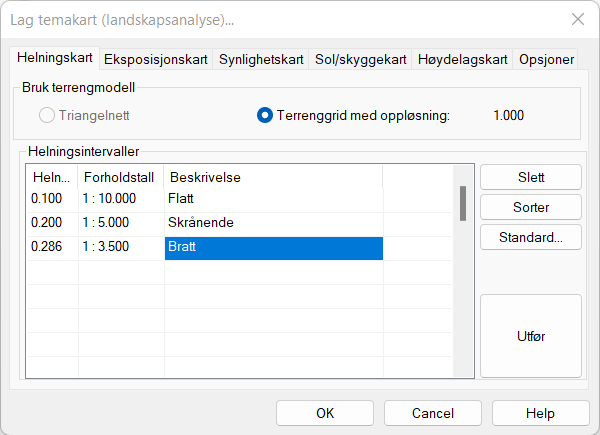Open the Opsjoner tab

[x=547, y=59]
